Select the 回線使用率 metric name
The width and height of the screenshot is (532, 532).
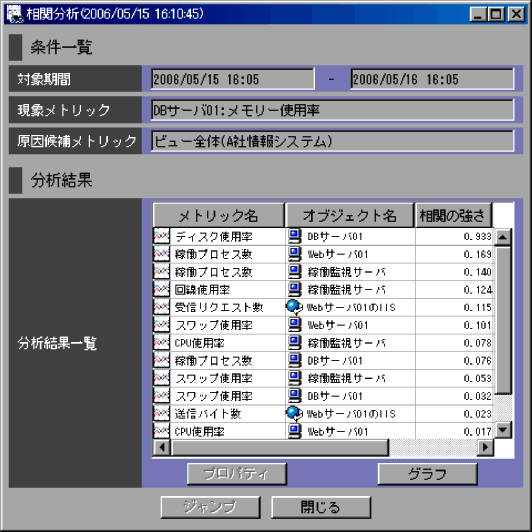(x=202, y=290)
